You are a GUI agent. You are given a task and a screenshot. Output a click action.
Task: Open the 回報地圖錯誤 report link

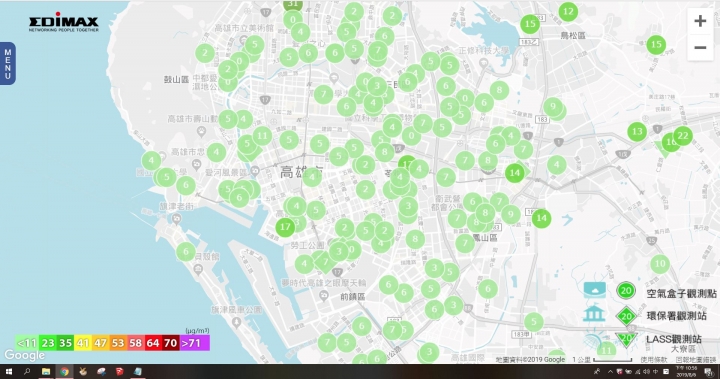696,360
